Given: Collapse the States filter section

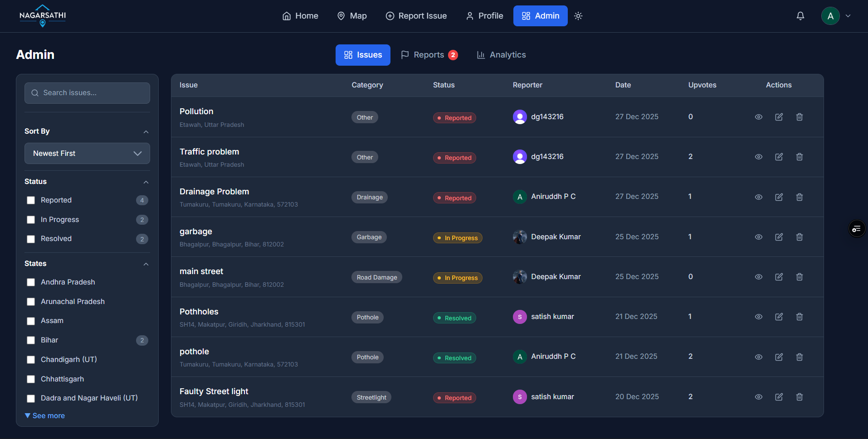Looking at the screenshot, I should pyautogui.click(x=146, y=264).
